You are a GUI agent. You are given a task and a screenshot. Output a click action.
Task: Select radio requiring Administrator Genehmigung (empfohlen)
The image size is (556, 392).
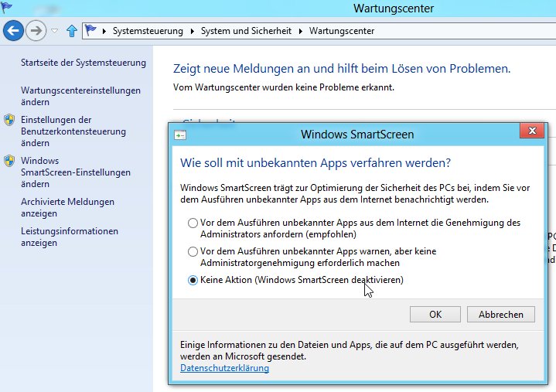(x=193, y=223)
